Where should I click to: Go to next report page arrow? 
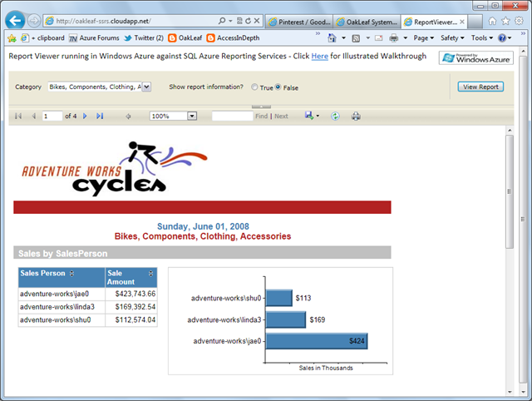(x=85, y=116)
